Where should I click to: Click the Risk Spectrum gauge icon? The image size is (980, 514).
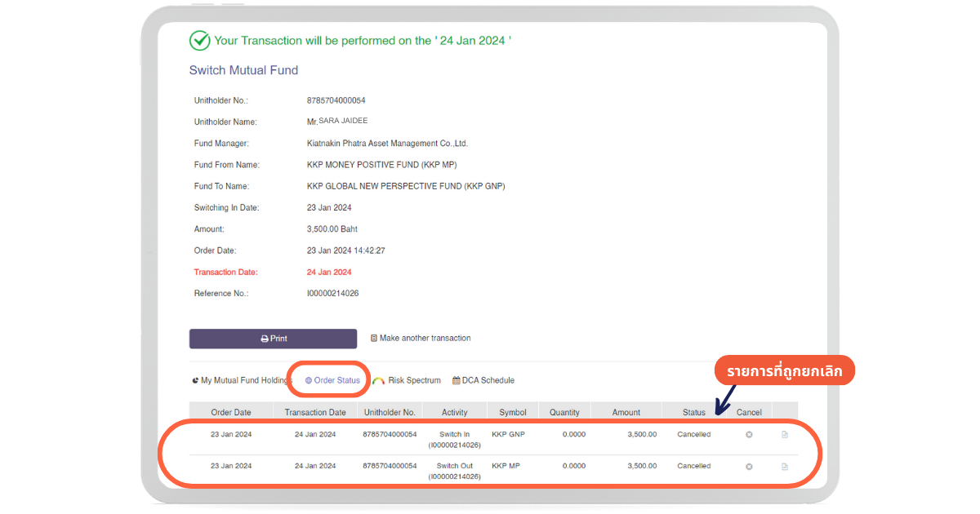[378, 381]
